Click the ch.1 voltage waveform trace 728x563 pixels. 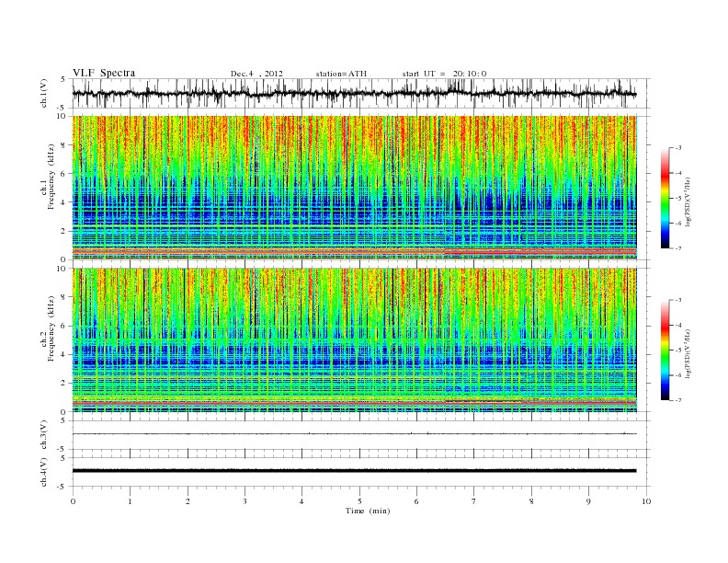[x=354, y=93]
